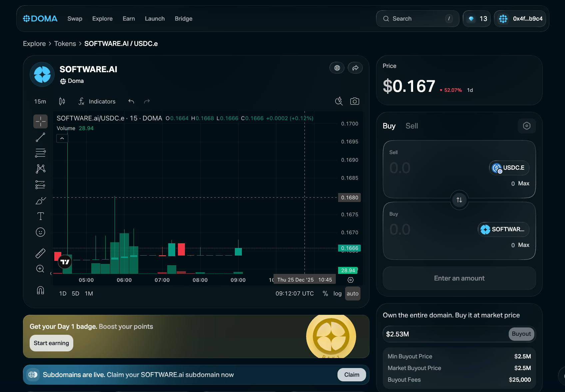Viewport: 565px width, 392px height.
Task: Focus the Search input field
Action: (x=417, y=19)
